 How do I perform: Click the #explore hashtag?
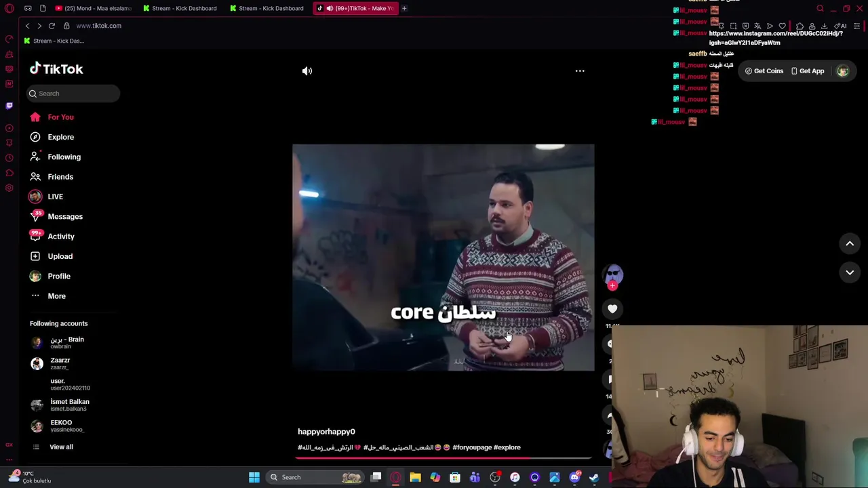coord(507,447)
